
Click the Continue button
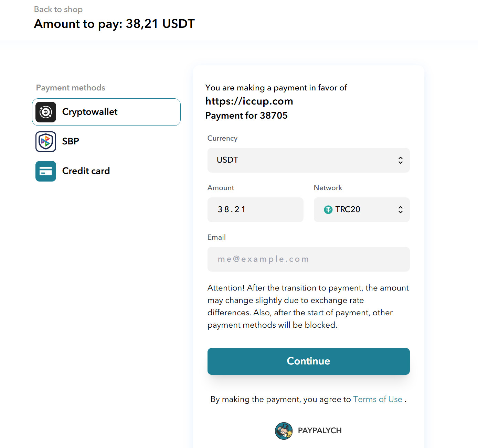click(x=308, y=361)
